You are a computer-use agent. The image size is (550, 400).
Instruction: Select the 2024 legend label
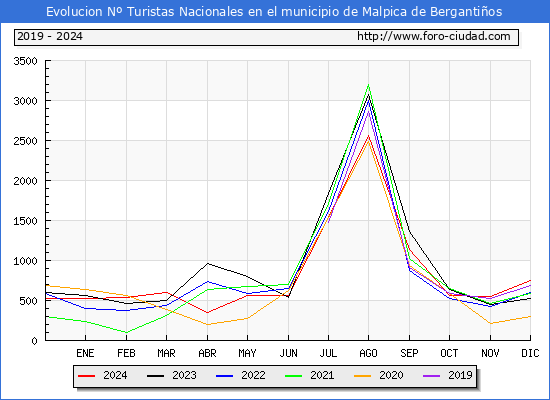pyautogui.click(x=115, y=375)
